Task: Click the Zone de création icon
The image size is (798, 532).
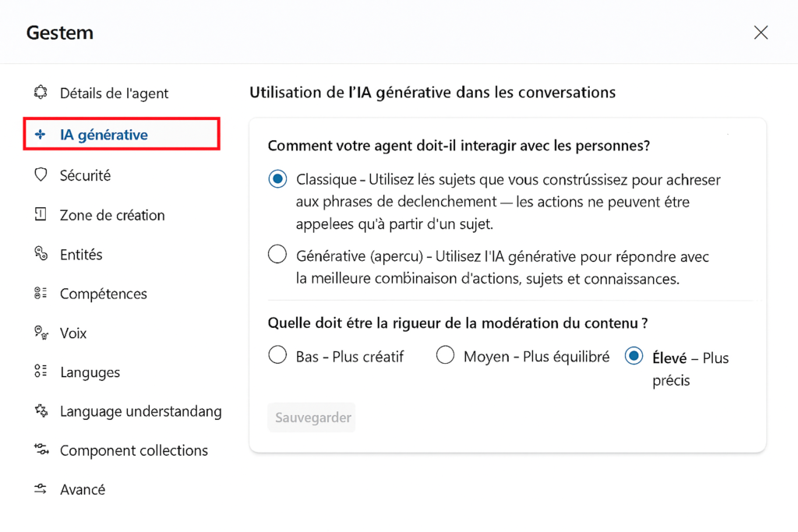Action: 41,215
